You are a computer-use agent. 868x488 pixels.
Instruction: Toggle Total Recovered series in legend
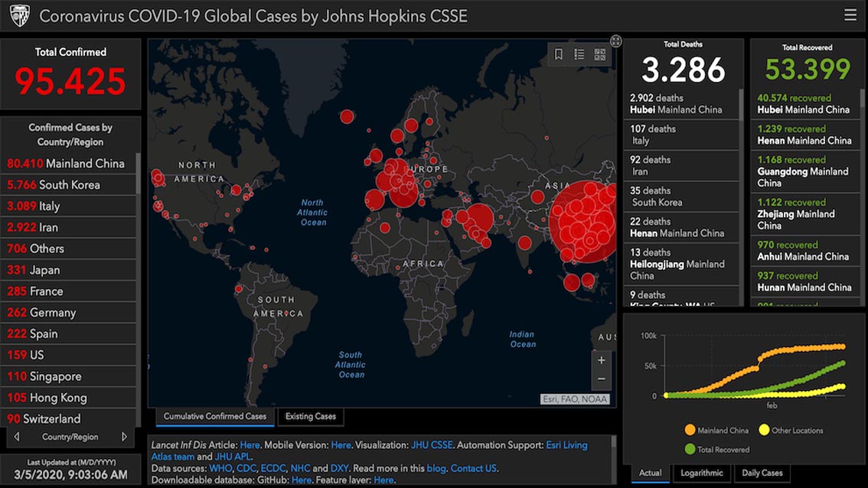(x=717, y=449)
